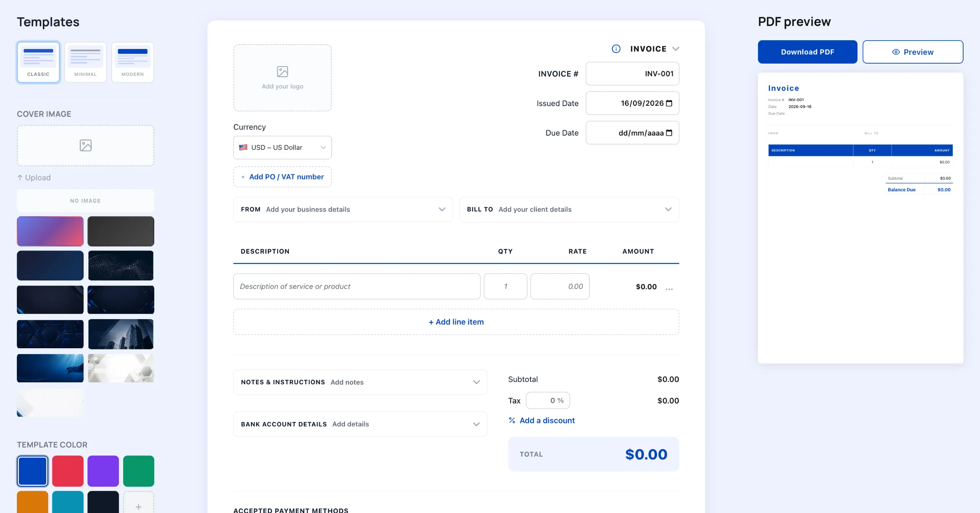Choose the red template color swatch
This screenshot has width=980, height=513.
(x=68, y=471)
